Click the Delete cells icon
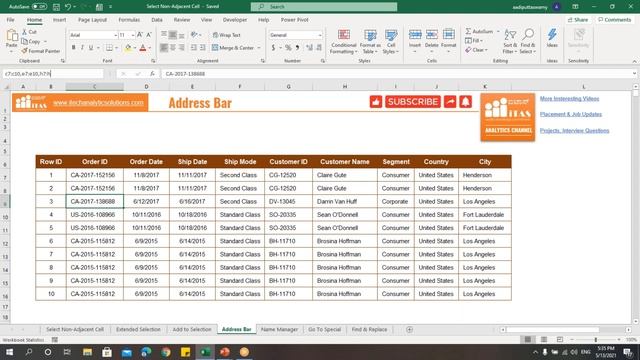The width and height of the screenshot is (640, 360). point(432,35)
